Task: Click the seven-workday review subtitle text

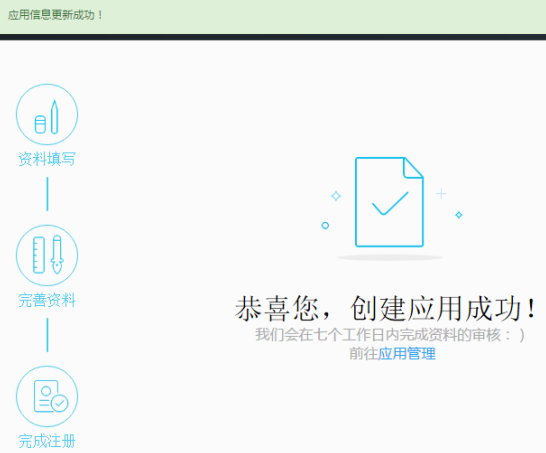Action: coord(390,335)
